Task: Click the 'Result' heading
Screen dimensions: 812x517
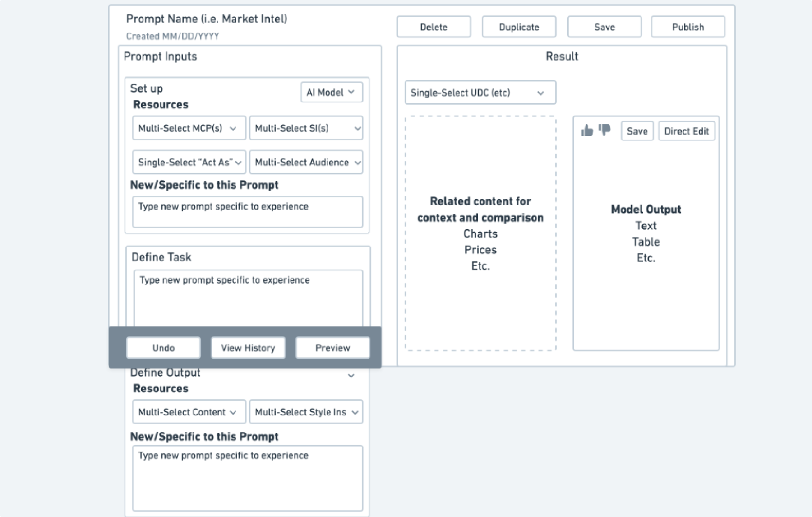Action: coord(562,56)
